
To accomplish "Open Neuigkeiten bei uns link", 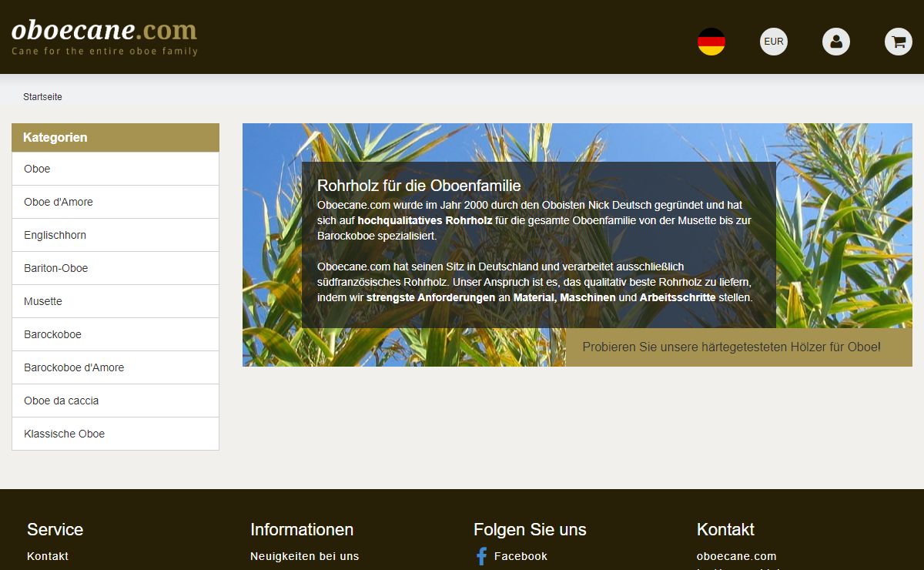I will [x=305, y=556].
